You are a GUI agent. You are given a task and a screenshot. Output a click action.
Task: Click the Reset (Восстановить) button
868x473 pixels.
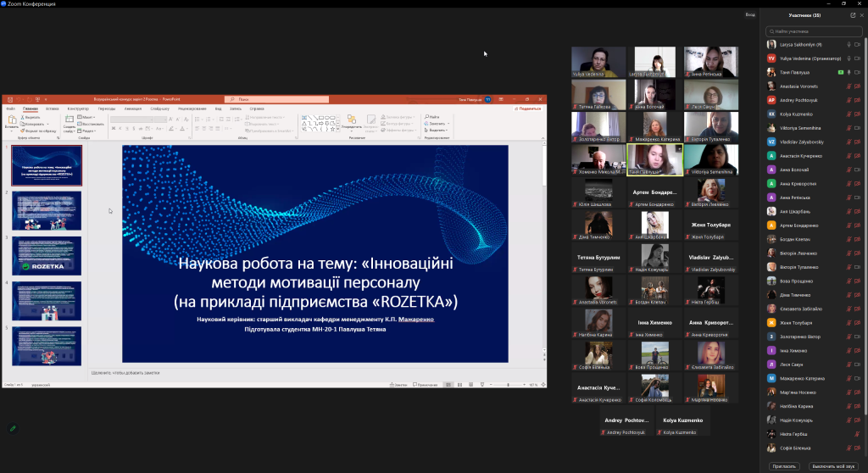point(91,124)
